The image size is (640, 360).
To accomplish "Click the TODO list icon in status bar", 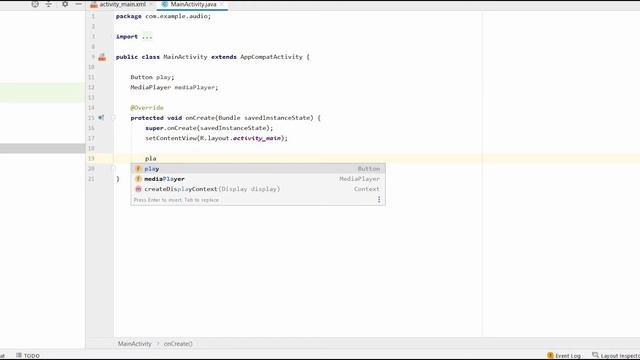I will tap(19, 355).
